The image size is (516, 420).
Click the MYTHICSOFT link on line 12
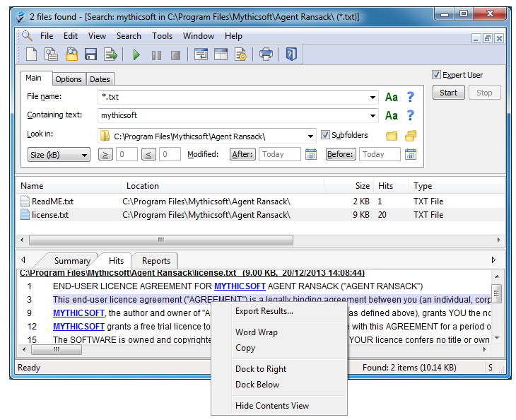[78, 326]
